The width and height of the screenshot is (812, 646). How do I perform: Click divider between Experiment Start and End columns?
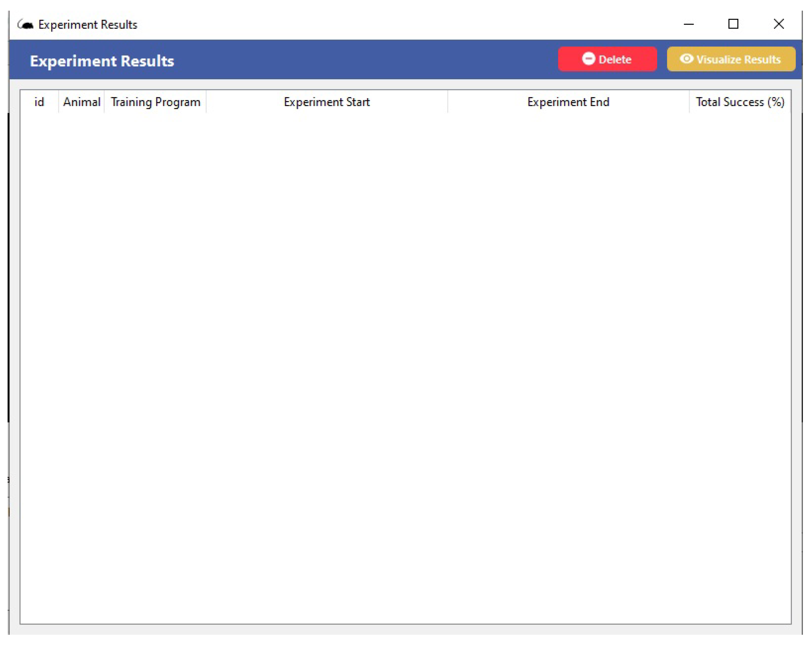pos(447,102)
